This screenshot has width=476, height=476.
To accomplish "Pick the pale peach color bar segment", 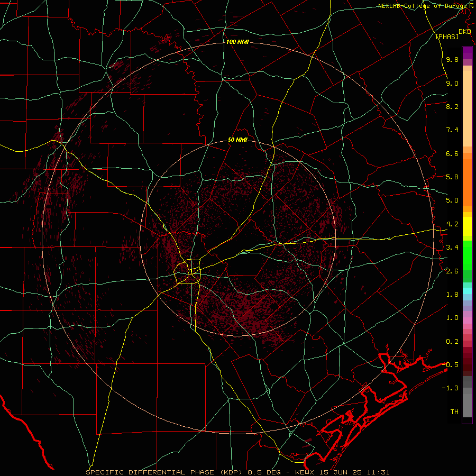I will 467,108.
